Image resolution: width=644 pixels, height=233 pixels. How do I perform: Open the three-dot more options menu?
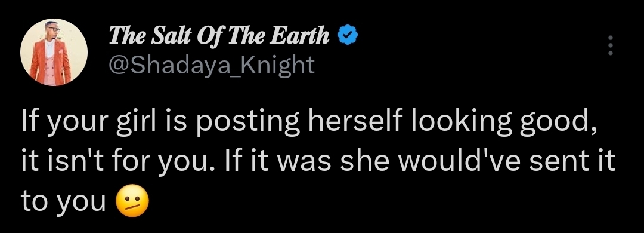point(611,45)
